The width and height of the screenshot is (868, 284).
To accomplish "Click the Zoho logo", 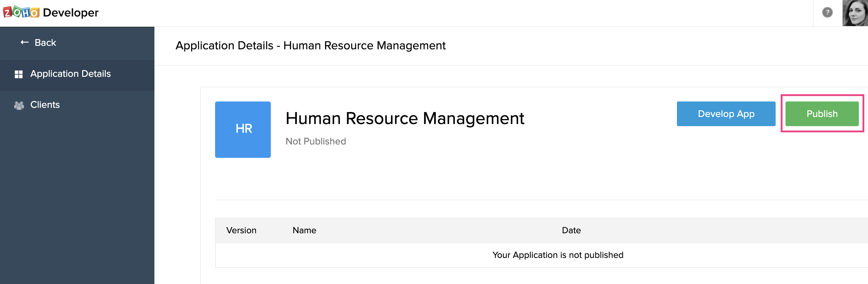I will [21, 13].
